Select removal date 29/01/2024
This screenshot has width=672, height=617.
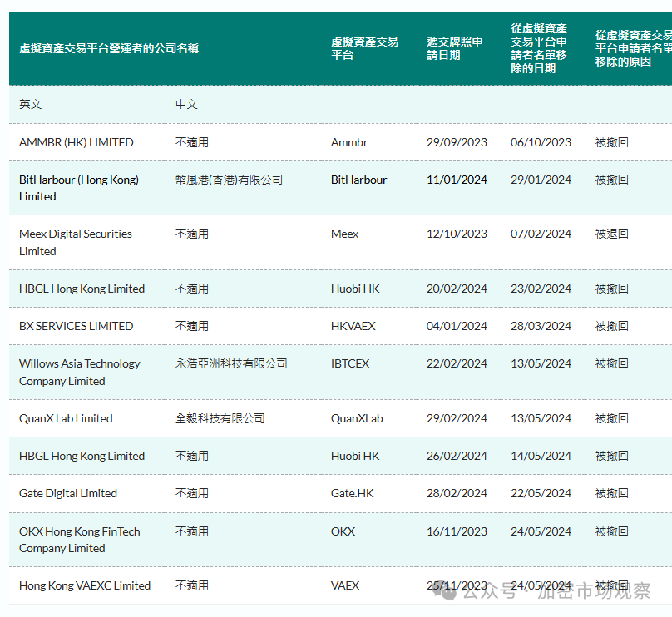(541, 180)
